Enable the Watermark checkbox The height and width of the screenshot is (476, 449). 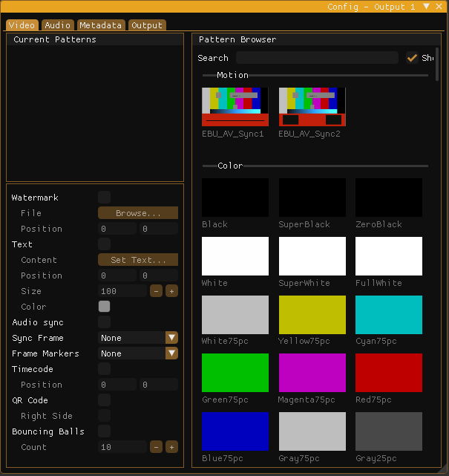pyautogui.click(x=104, y=198)
